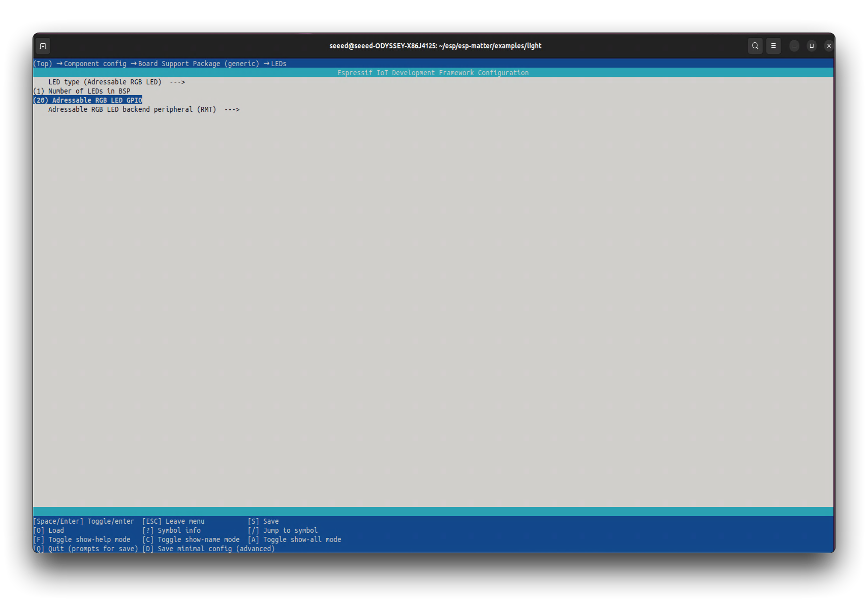Click Component config in breadcrumb
This screenshot has width=868, height=602.
click(x=95, y=64)
